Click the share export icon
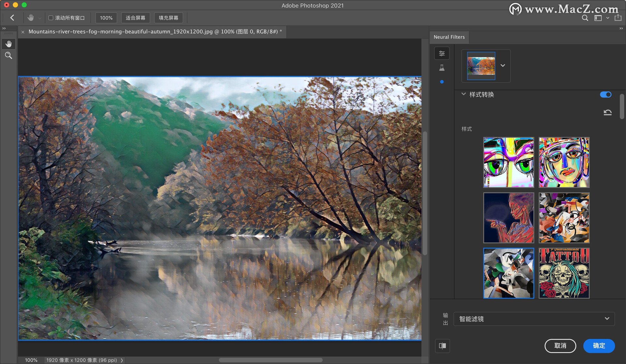This screenshot has width=626, height=364. (618, 18)
